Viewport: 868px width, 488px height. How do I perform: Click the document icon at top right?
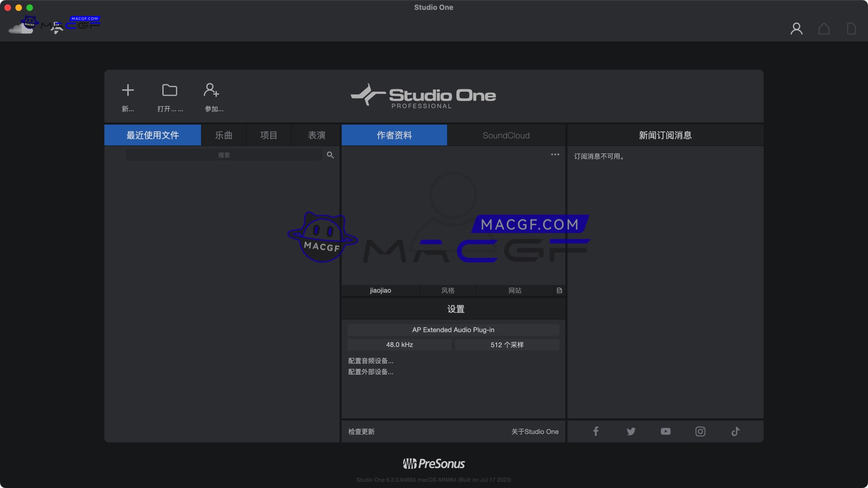pyautogui.click(x=851, y=28)
